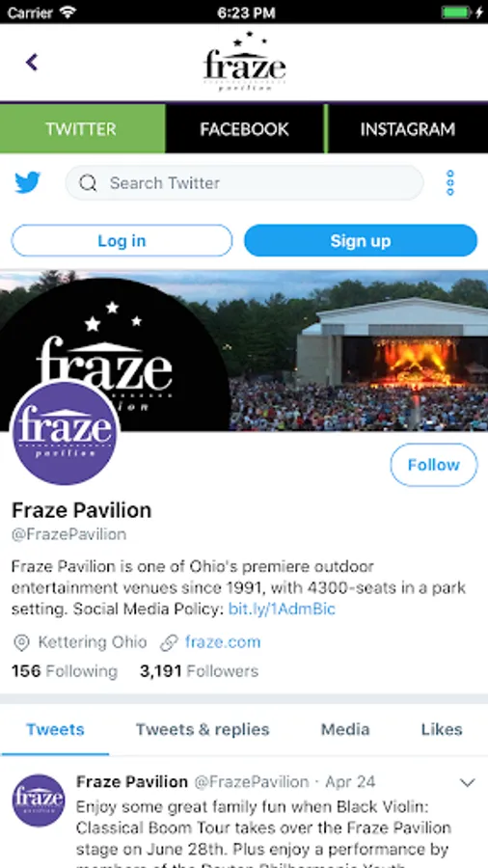Screen dimensions: 488x868
Task: Click the Sign up button
Action: [361, 241]
